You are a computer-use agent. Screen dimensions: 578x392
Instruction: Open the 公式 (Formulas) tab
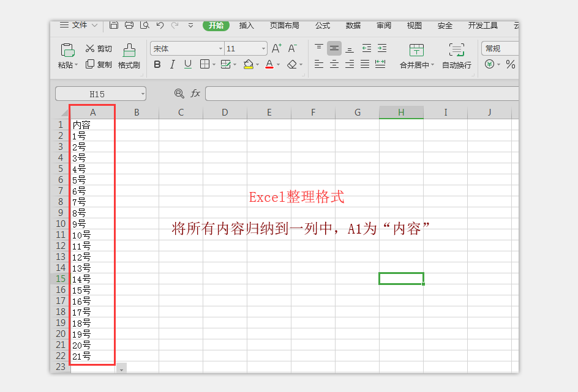click(x=323, y=26)
